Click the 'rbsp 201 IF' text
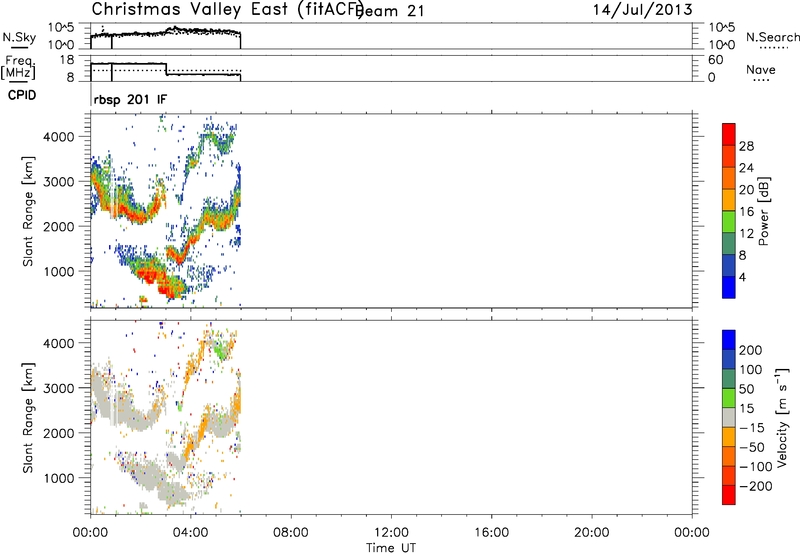This screenshot has height=554, width=800. (130, 99)
